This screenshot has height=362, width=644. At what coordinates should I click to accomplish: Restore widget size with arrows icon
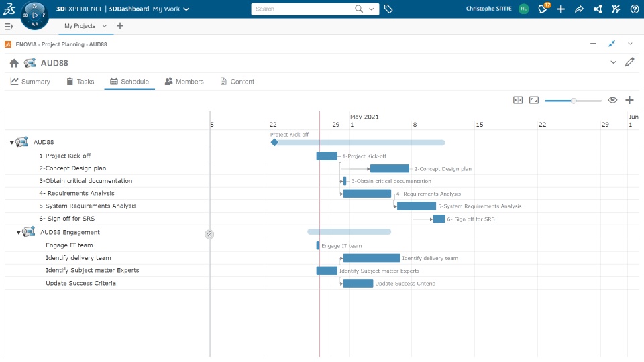point(612,44)
